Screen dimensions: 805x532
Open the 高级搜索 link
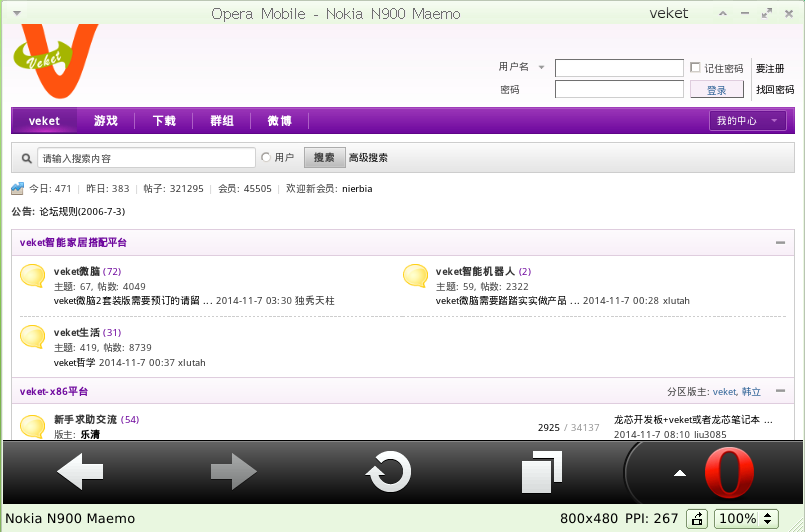click(368, 158)
